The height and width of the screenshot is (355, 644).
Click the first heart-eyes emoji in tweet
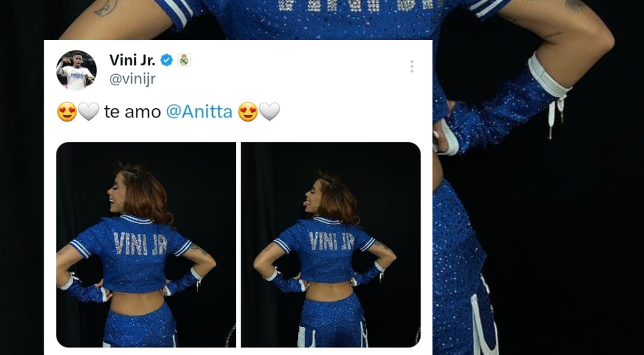tap(67, 111)
